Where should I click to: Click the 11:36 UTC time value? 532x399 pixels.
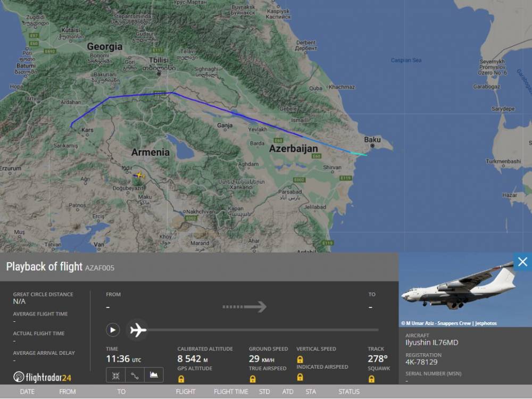coord(123,359)
